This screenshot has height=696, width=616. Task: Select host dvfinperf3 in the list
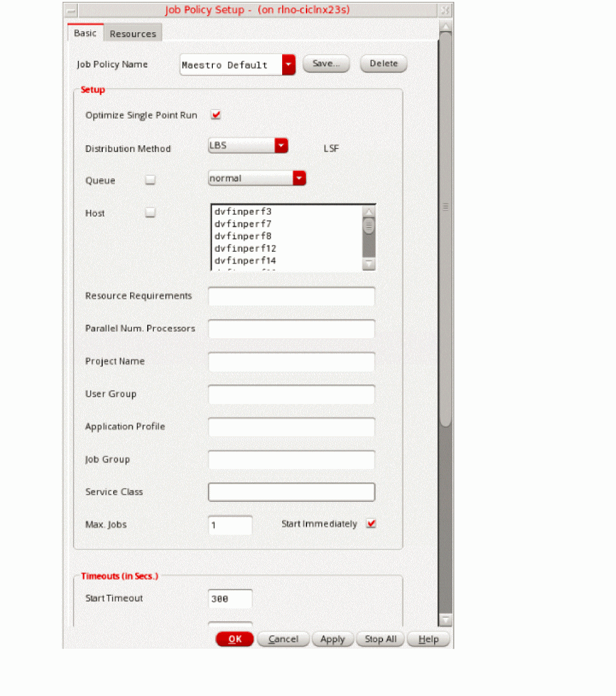point(243,211)
